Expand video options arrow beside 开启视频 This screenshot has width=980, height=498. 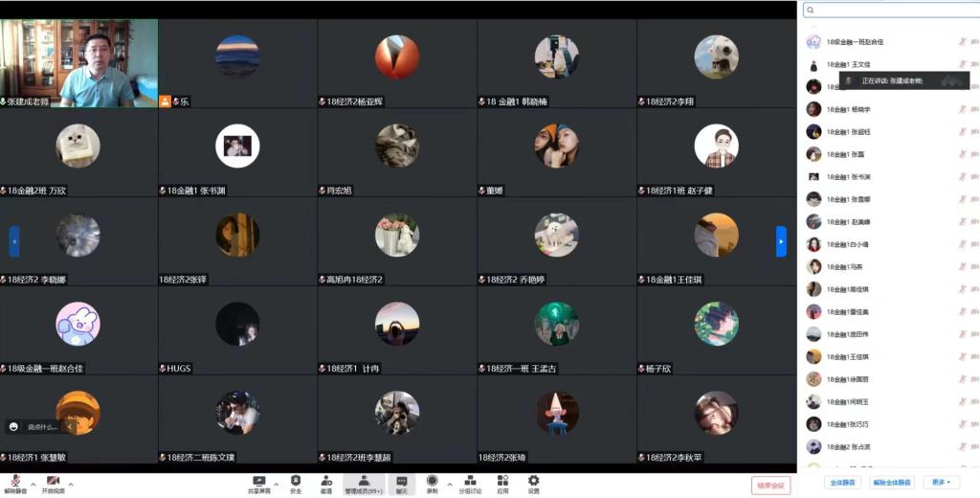[71, 484]
